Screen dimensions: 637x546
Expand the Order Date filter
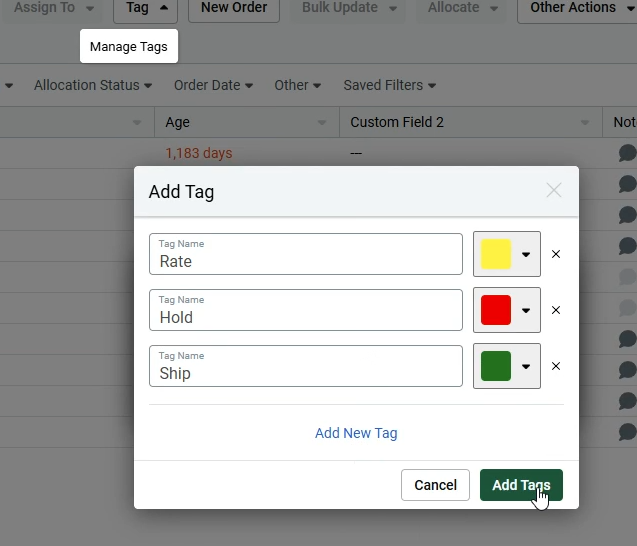tap(213, 85)
